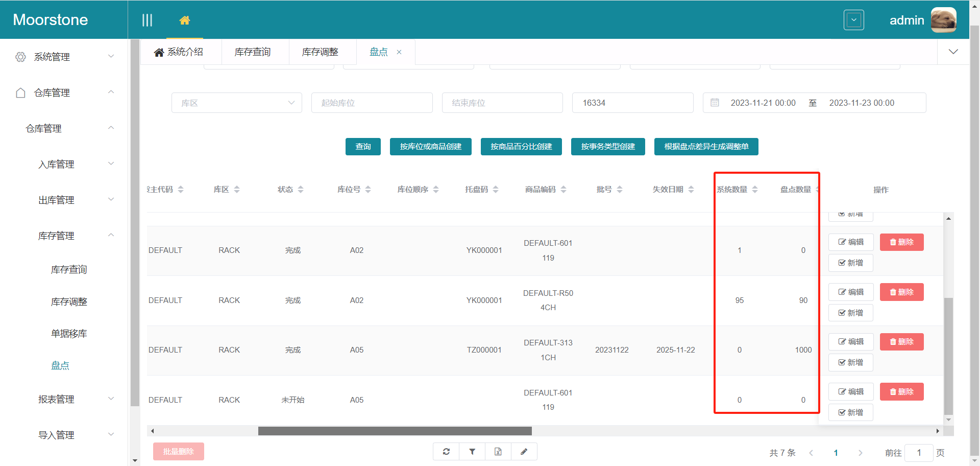The width and height of the screenshot is (980, 466).
Task: Click the home icon in top bar
Action: tap(185, 20)
